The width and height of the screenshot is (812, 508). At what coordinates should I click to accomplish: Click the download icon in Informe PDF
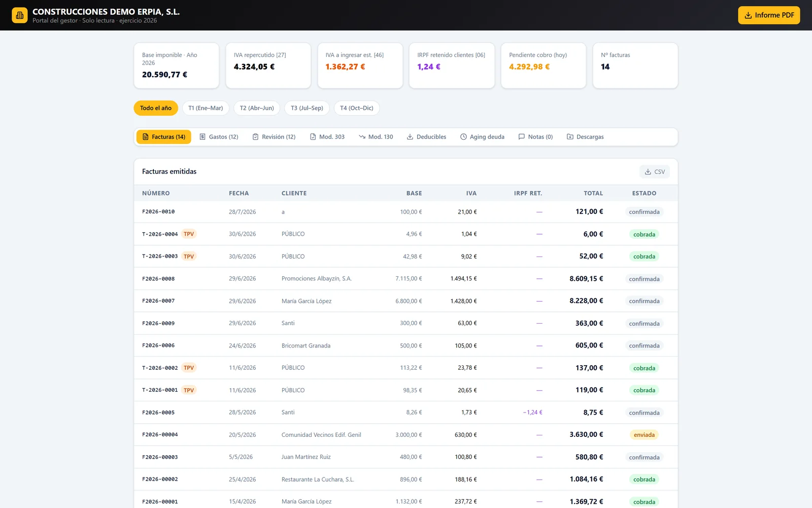pyautogui.click(x=748, y=15)
